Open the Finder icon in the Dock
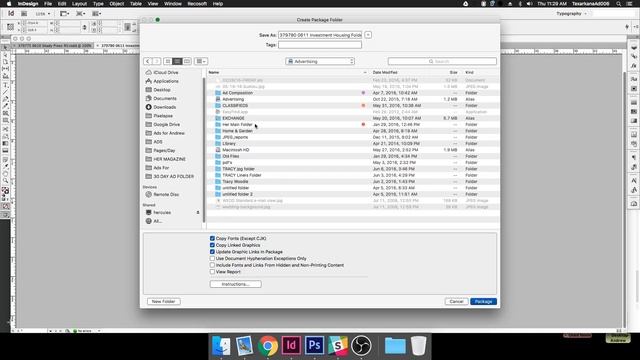This screenshot has height=360, width=640. [x=221, y=346]
